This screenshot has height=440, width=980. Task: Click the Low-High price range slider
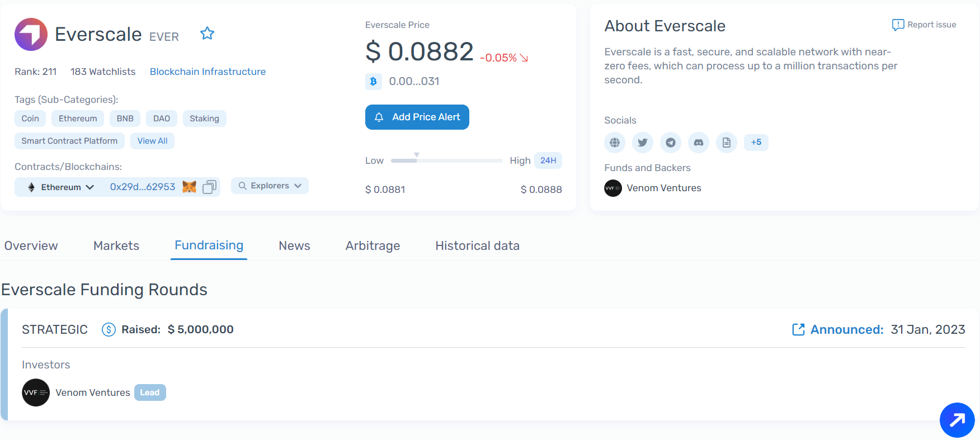click(x=446, y=160)
